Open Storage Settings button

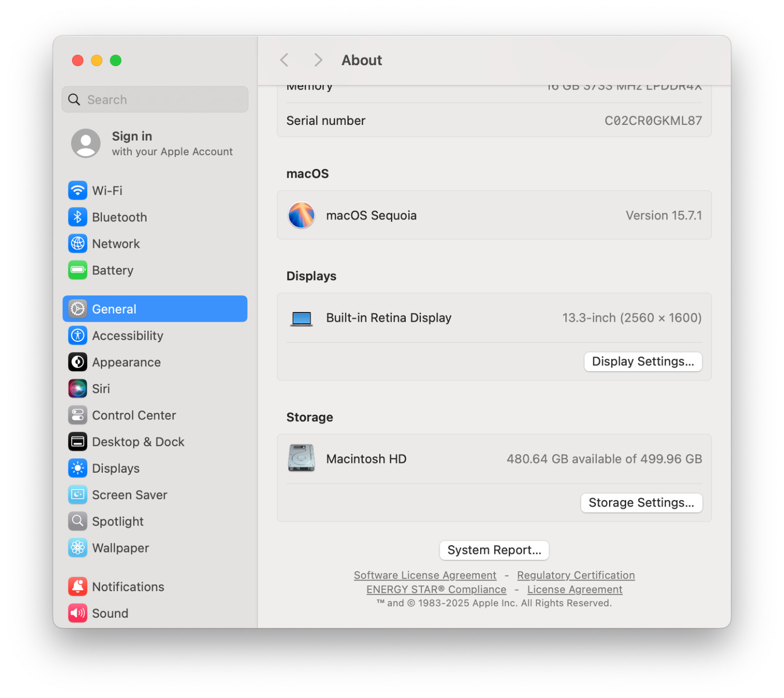pyautogui.click(x=641, y=503)
